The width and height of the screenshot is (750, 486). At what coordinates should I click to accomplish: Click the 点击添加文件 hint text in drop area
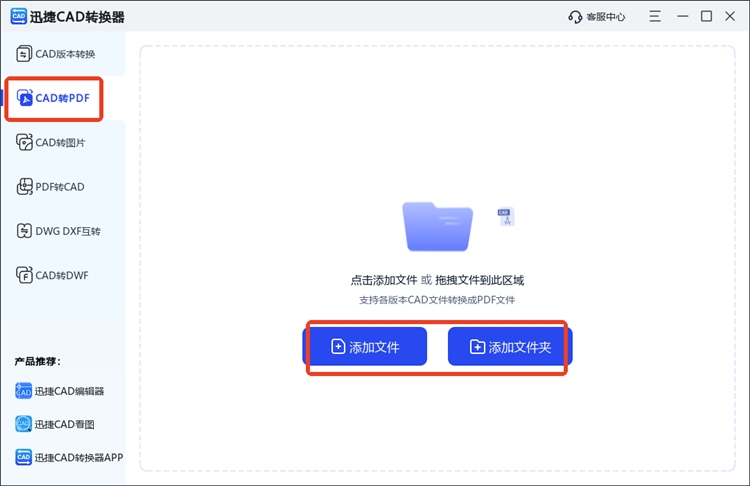[x=383, y=281]
